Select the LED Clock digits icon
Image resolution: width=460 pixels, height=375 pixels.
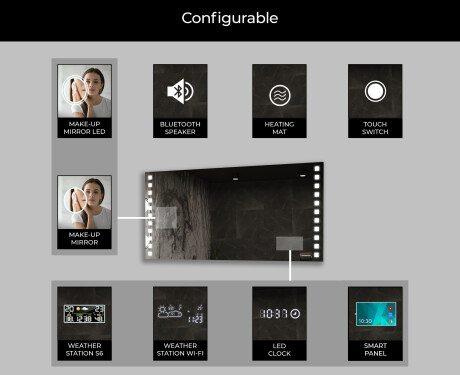pos(280,314)
